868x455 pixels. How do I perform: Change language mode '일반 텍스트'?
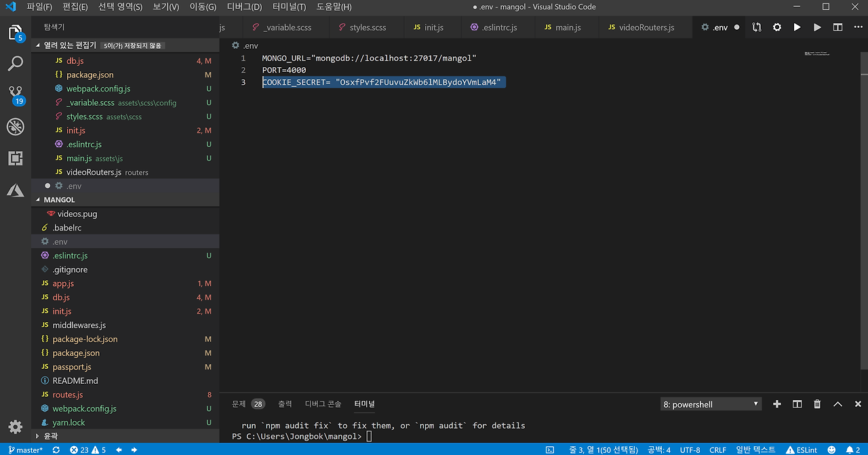click(x=755, y=450)
